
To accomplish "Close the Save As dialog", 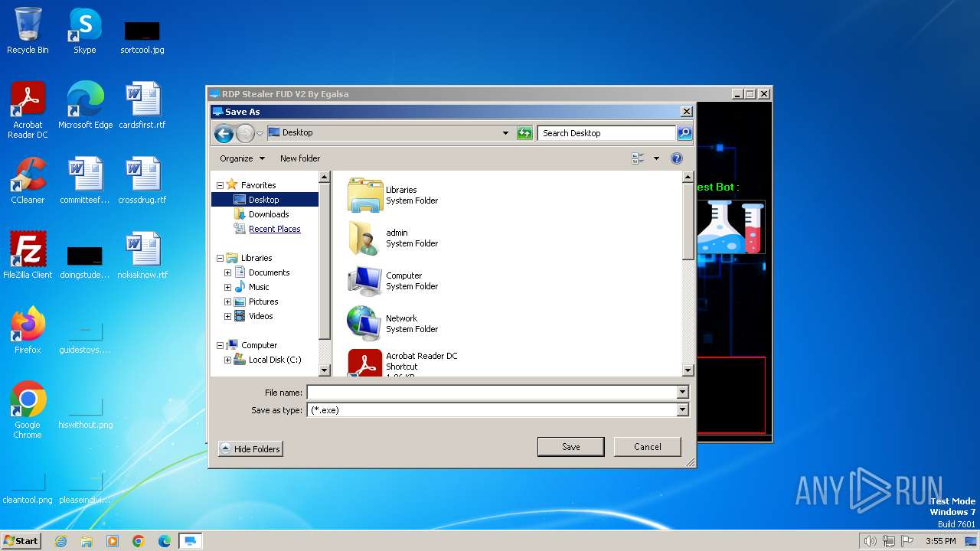I will [686, 112].
